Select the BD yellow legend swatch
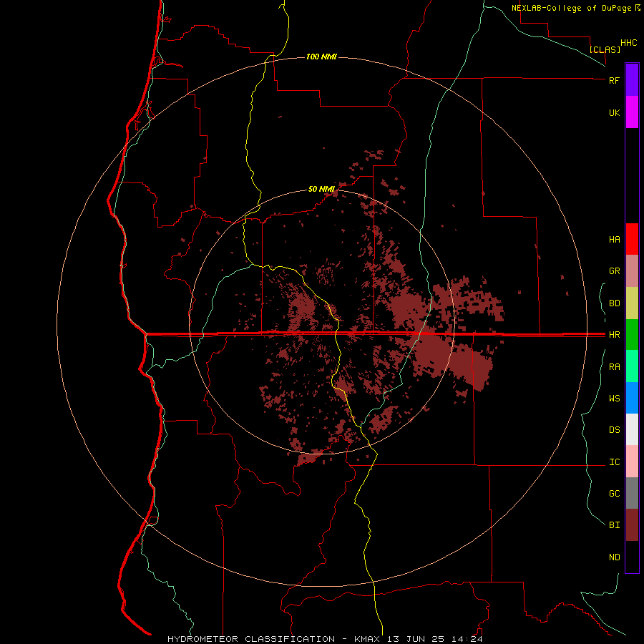Viewport: 644px width, 644px height. (632, 303)
